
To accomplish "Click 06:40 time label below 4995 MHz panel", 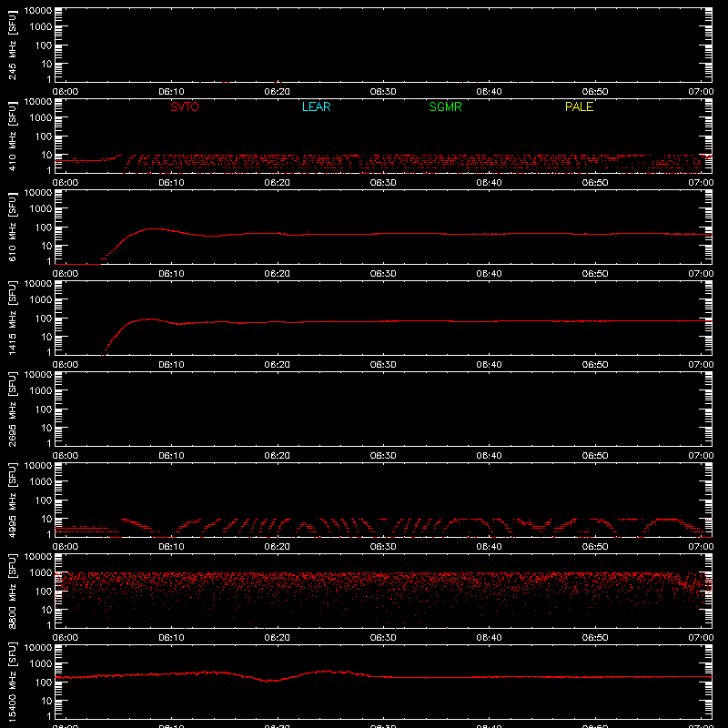I will tap(489, 547).
